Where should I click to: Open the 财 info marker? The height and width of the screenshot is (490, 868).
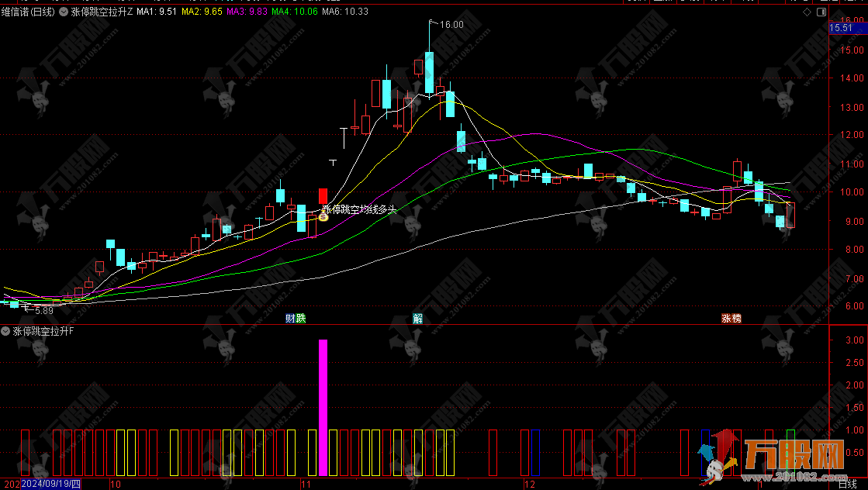click(290, 318)
